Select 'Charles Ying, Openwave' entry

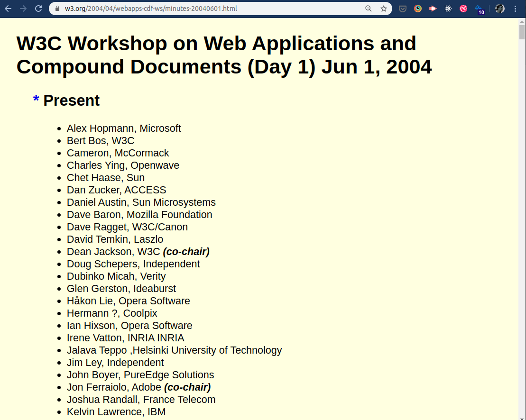coord(123,165)
